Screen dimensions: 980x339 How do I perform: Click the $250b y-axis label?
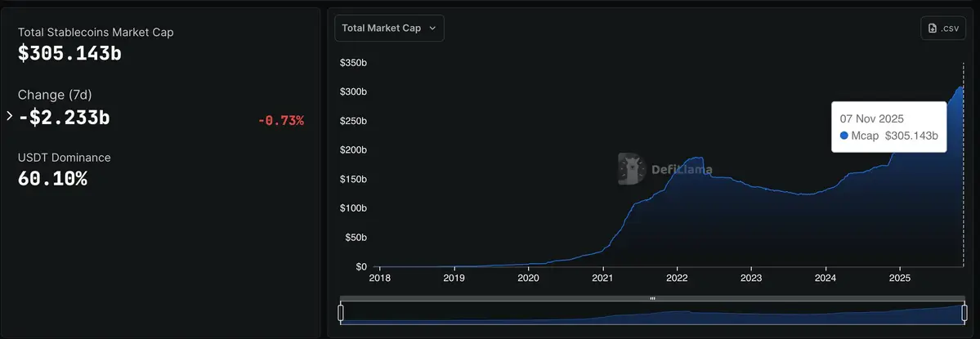[353, 121]
